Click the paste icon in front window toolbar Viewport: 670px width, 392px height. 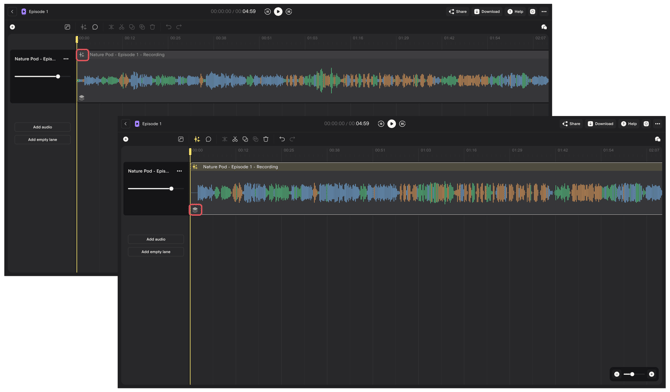tap(256, 139)
